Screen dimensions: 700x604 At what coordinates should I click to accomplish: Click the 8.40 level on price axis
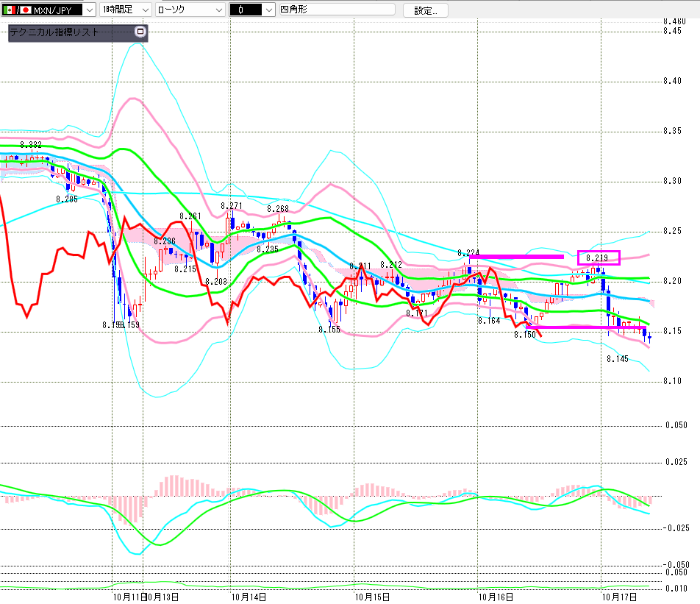click(673, 81)
